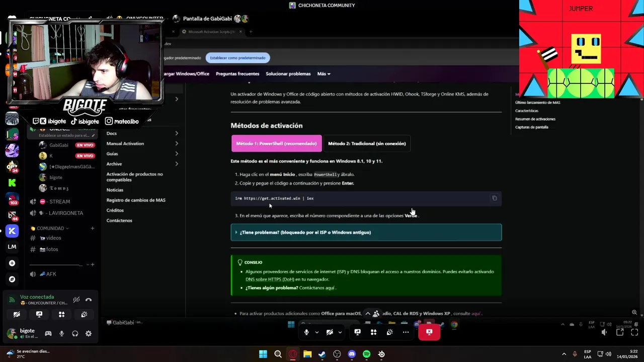The image size is (644, 362).
Task: Click share screen icon in stream control bar
Action: pos(357,332)
